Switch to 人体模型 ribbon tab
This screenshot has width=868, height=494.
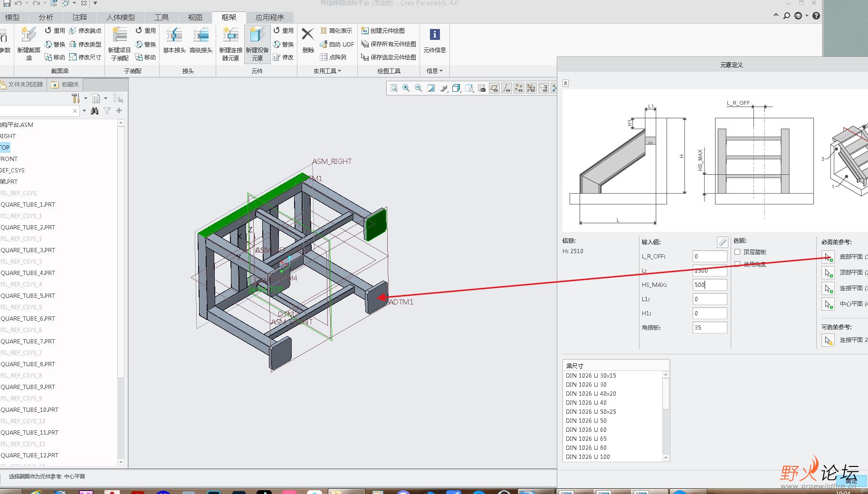point(121,17)
